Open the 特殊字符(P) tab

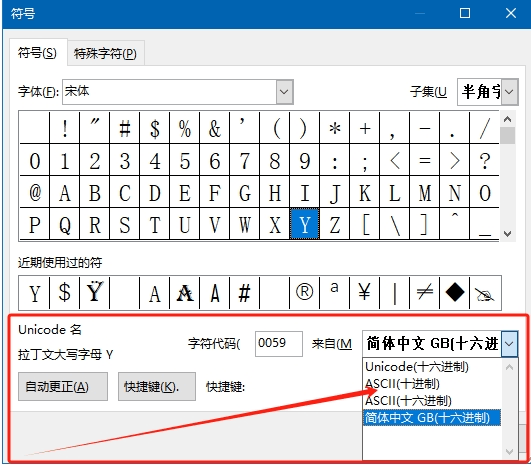(106, 54)
